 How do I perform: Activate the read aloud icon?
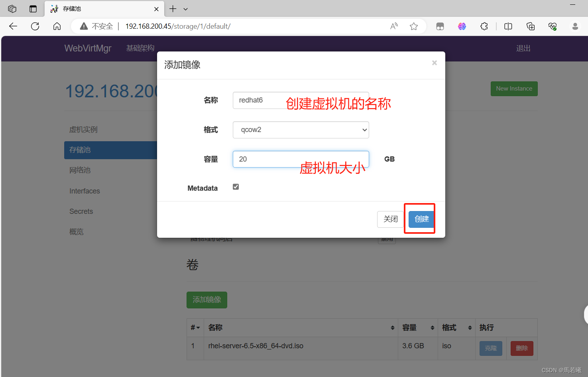pos(394,26)
